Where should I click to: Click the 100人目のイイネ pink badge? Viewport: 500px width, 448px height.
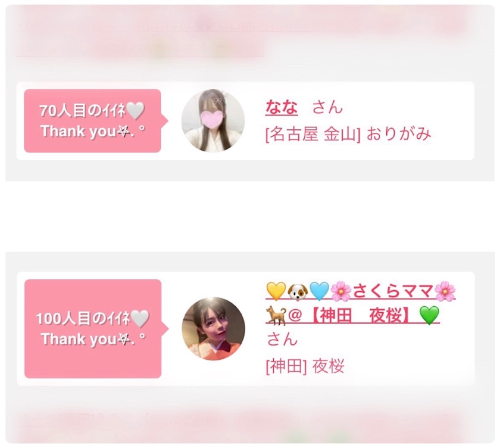click(x=93, y=329)
